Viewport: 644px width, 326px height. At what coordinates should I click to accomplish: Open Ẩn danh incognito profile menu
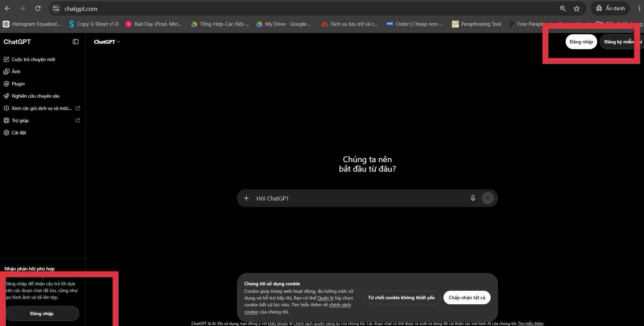coord(610,8)
